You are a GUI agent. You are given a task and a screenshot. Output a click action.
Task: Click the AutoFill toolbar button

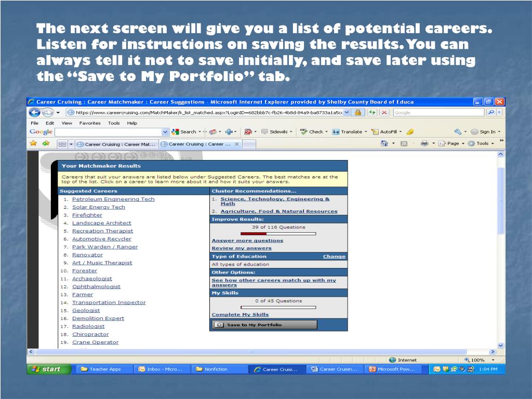coord(384,131)
